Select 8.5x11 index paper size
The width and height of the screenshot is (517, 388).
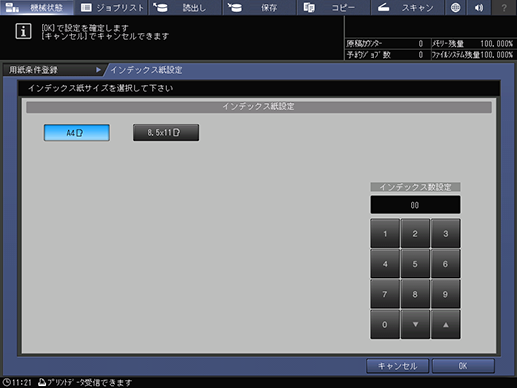[166, 133]
